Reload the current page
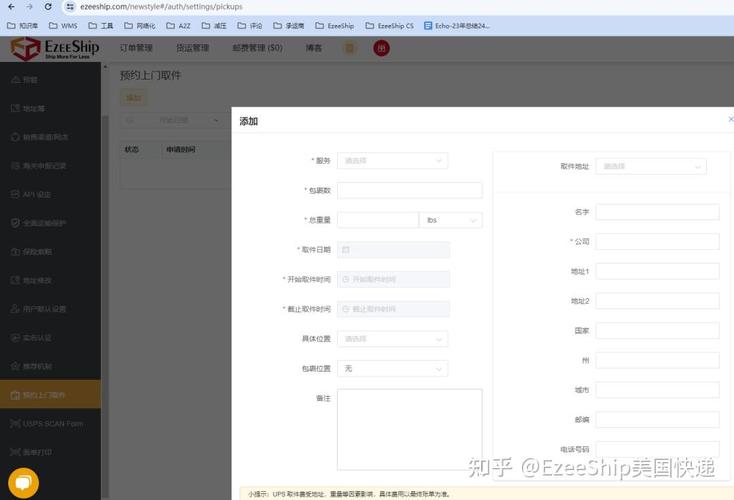 (x=48, y=7)
